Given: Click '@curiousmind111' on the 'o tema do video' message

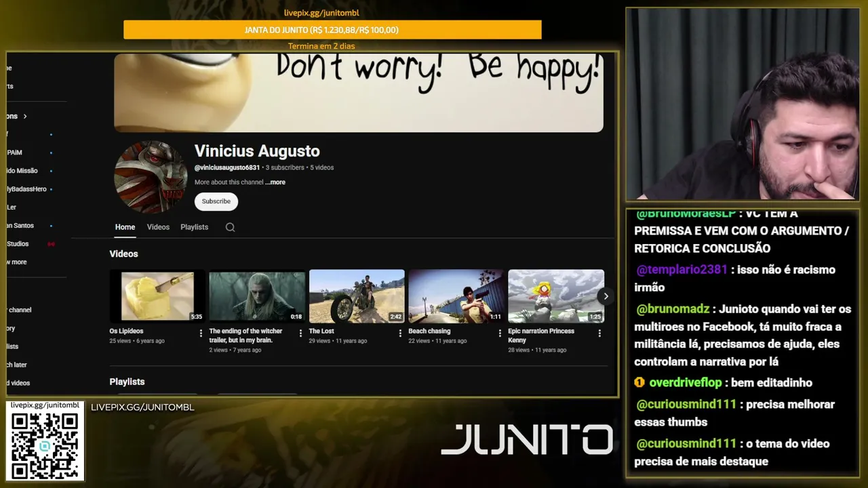Looking at the screenshot, I should click(x=686, y=444).
